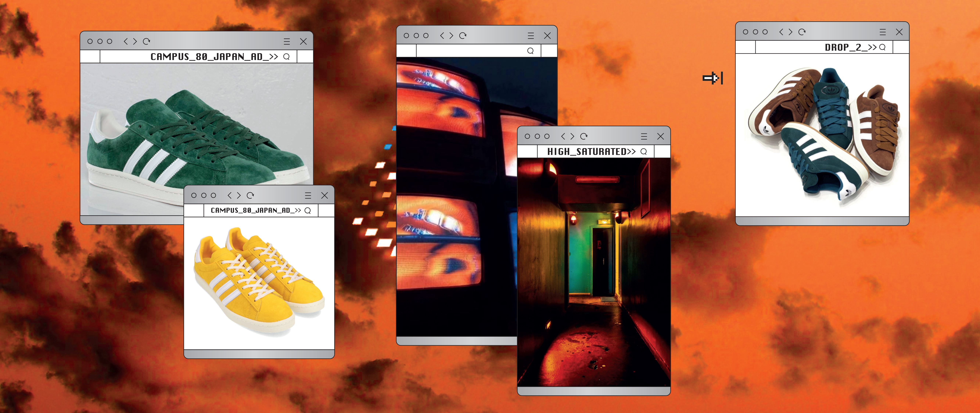Go forward in the DROP_2 window
The image size is (980, 413).
(791, 32)
